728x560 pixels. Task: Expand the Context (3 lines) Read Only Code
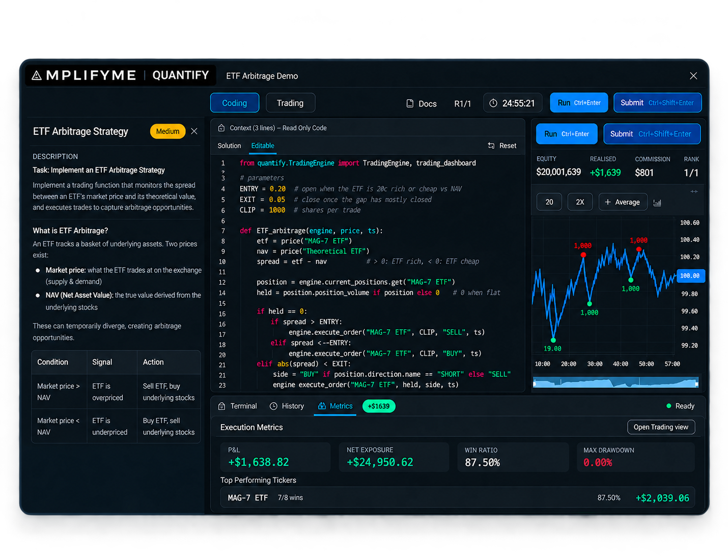pos(278,128)
